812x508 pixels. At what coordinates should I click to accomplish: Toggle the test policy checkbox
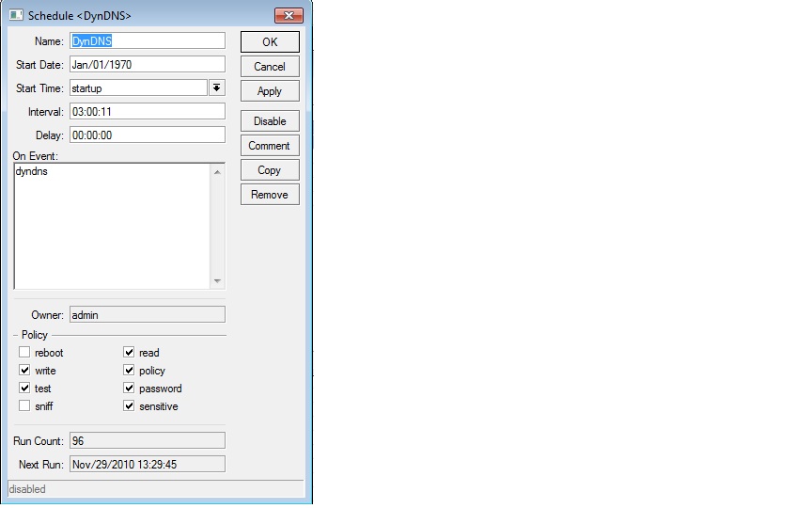[x=24, y=388]
